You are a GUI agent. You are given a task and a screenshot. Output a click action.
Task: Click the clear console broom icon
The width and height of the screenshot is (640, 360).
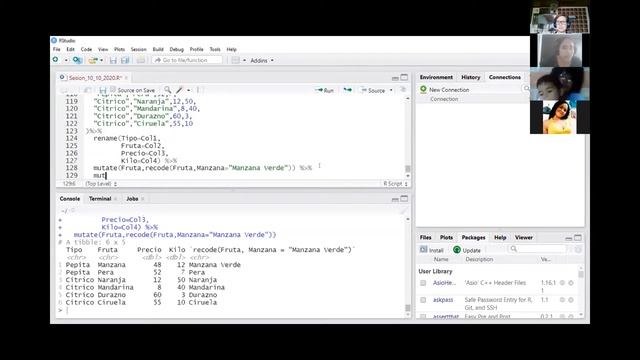(x=404, y=211)
